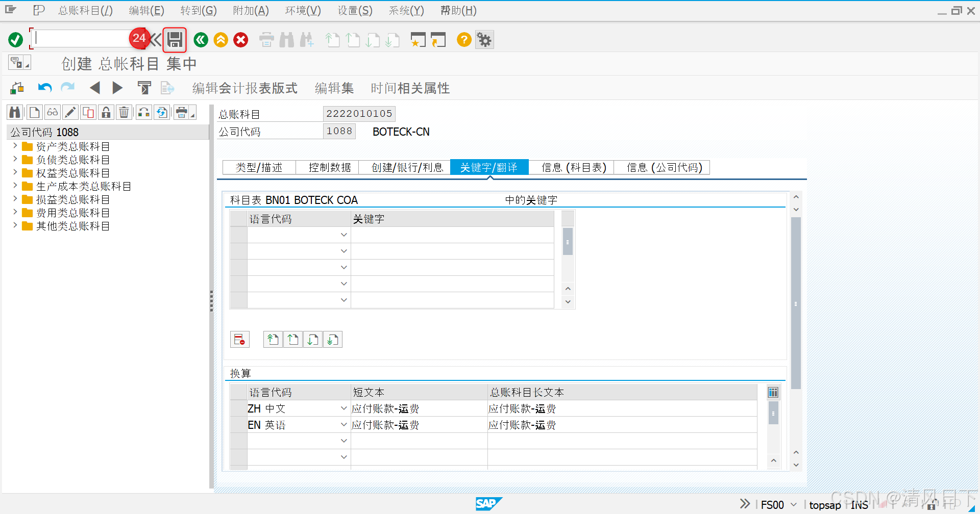Click the Create new document icon in tree toolbar
This screenshot has width=980, height=514.
coord(35,112)
